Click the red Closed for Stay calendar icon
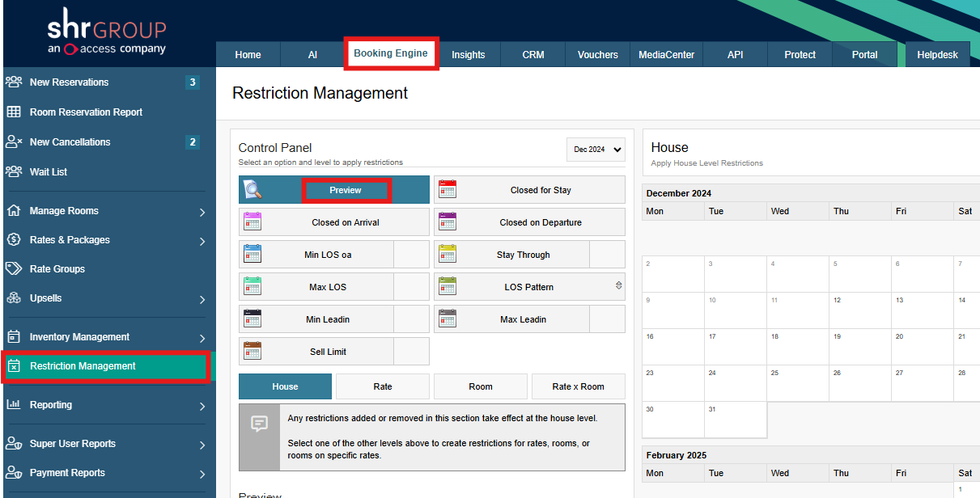 coord(448,190)
